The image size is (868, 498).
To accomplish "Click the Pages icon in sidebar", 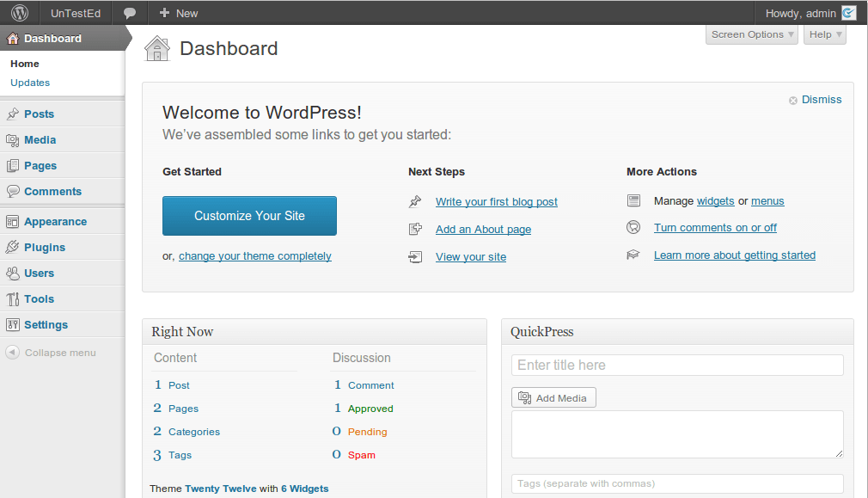I will tap(13, 166).
